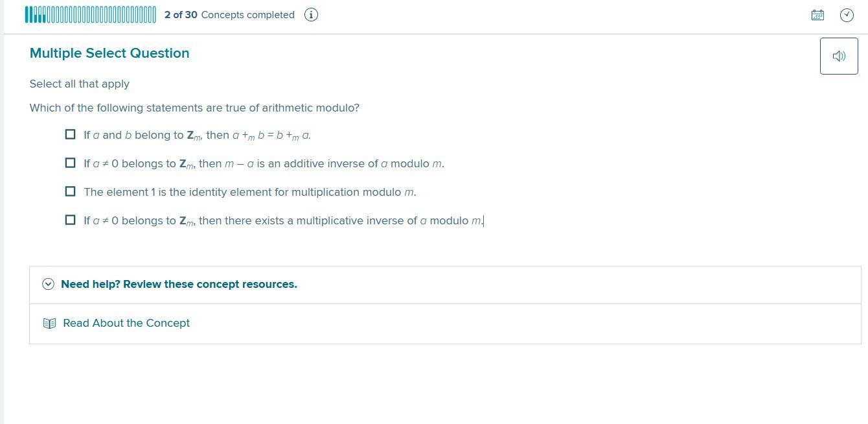This screenshot has height=424, width=868.
Task: Click the Select all that apply text
Action: 80,84
